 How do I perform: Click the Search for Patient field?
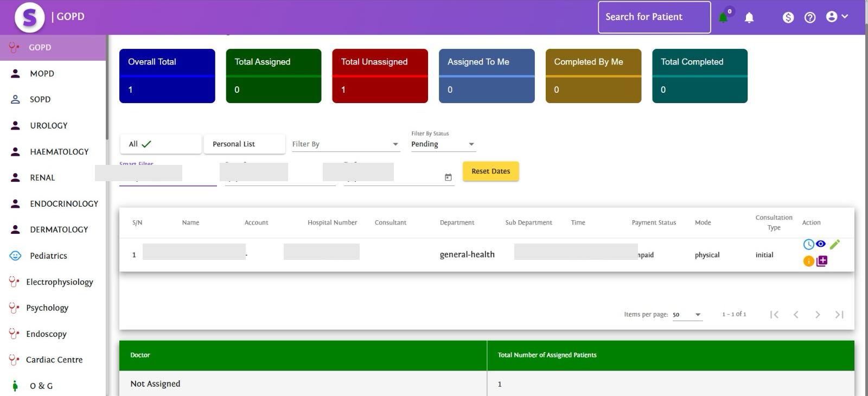tap(654, 17)
